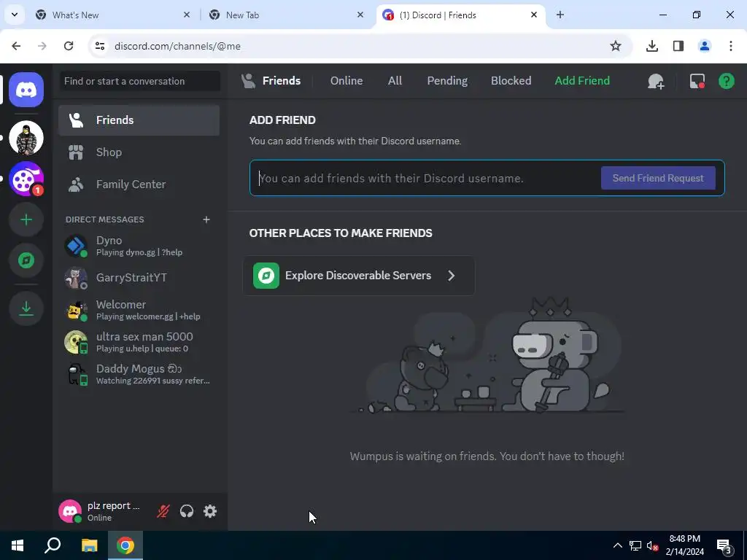The width and height of the screenshot is (747, 560).
Task: Reload the Discord page
Action: coord(69,46)
